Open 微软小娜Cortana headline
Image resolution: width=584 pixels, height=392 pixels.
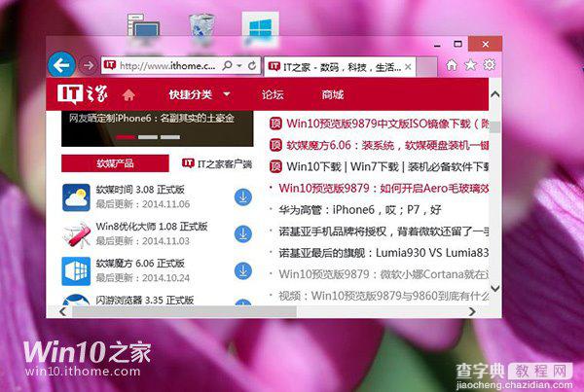(383, 274)
